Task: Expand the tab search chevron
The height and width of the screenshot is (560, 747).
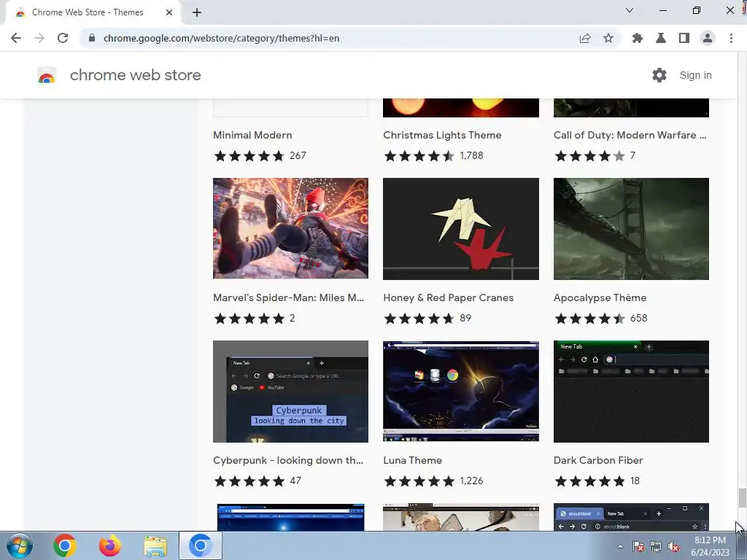Action: click(x=630, y=10)
